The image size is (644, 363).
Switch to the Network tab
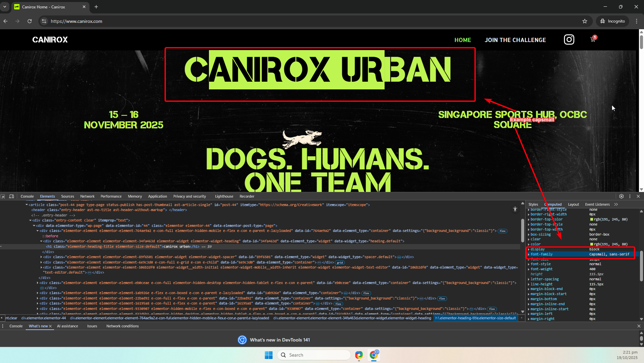pyautogui.click(x=87, y=196)
